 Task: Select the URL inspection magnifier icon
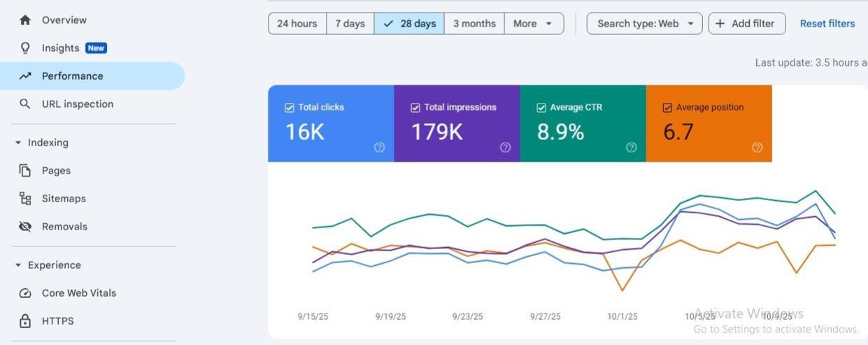click(25, 104)
